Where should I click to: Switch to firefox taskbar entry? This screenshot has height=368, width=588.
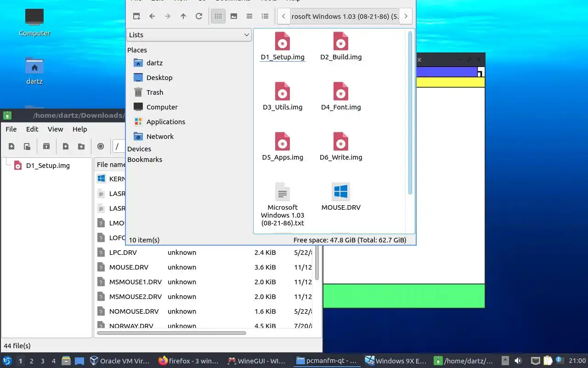tap(188, 361)
